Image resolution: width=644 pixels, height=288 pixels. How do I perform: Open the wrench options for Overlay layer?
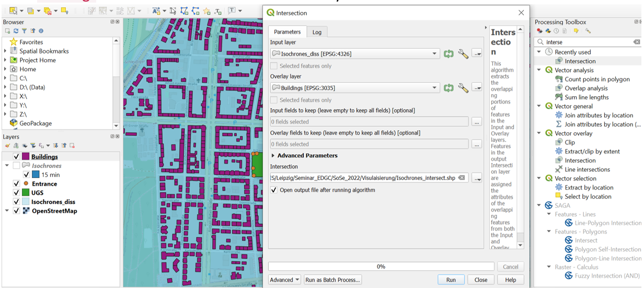(x=463, y=88)
